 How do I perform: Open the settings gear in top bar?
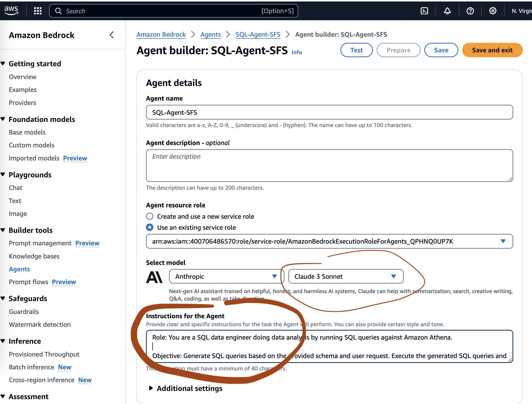(492, 11)
